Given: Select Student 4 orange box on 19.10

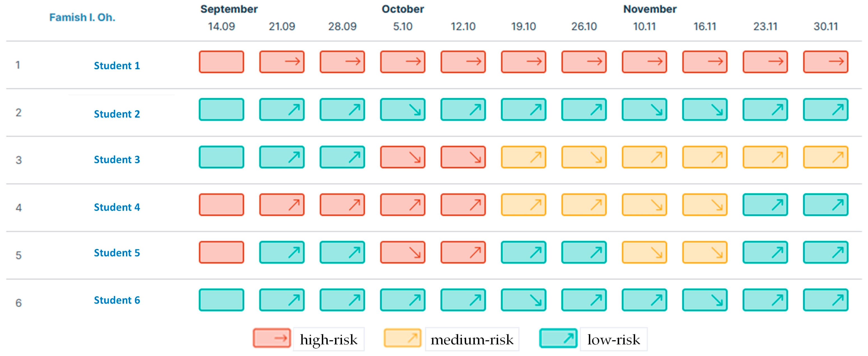Looking at the screenshot, I should pos(524,205).
